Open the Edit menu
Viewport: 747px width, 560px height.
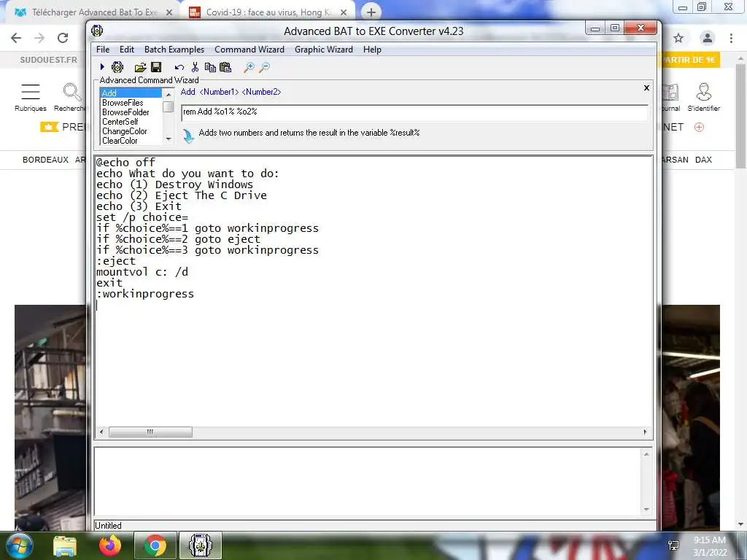127,50
